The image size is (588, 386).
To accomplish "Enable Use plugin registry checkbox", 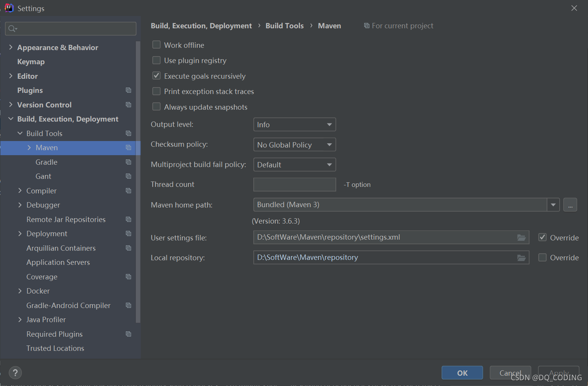I will click(x=156, y=60).
